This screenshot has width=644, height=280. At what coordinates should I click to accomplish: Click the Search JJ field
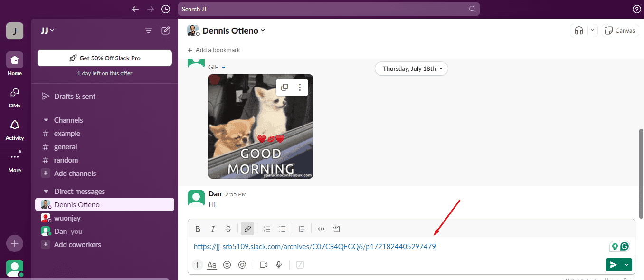329,9
